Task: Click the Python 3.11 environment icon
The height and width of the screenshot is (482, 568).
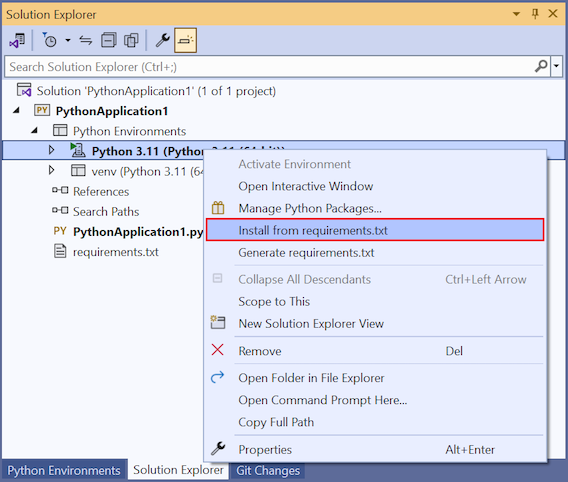Action: pyautogui.click(x=78, y=150)
